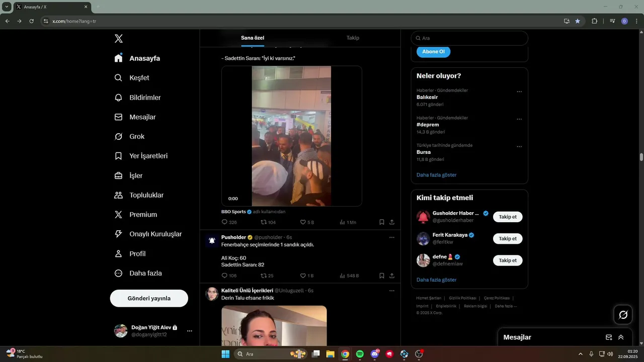Bookmark the Pusholder post
Screen dimensions: 644x362
point(382,276)
